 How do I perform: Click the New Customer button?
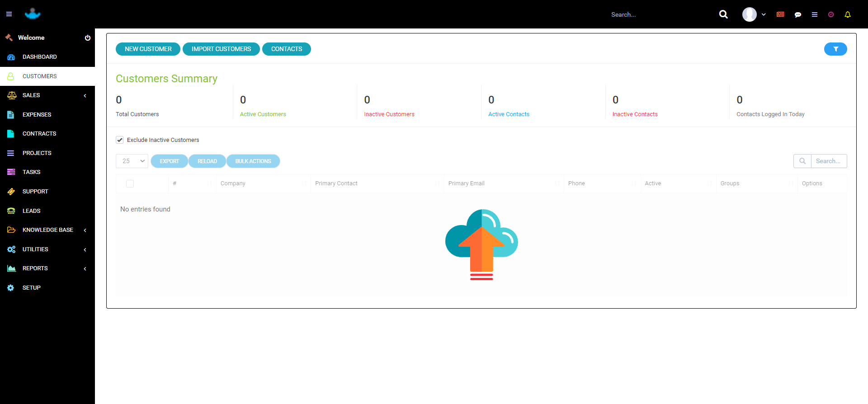[x=148, y=49]
